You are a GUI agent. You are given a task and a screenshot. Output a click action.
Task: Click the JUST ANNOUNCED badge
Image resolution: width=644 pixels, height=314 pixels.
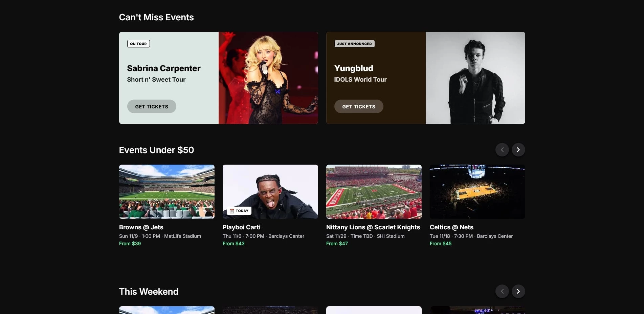click(x=354, y=44)
